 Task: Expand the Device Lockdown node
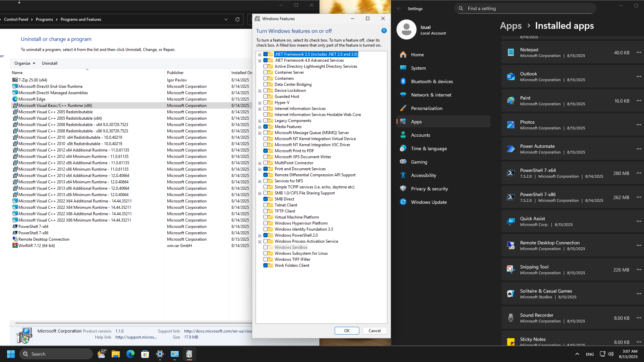click(260, 91)
